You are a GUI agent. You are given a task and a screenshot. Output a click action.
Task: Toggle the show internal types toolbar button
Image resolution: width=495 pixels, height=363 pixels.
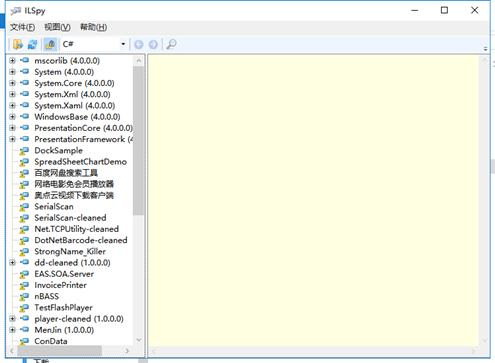click(50, 44)
